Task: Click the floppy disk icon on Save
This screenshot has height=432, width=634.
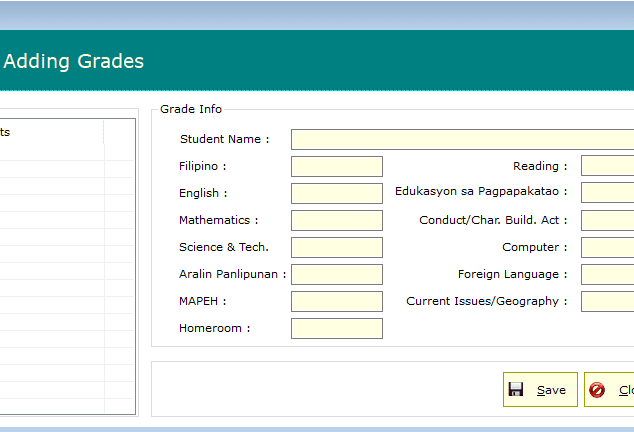Action: coord(516,390)
